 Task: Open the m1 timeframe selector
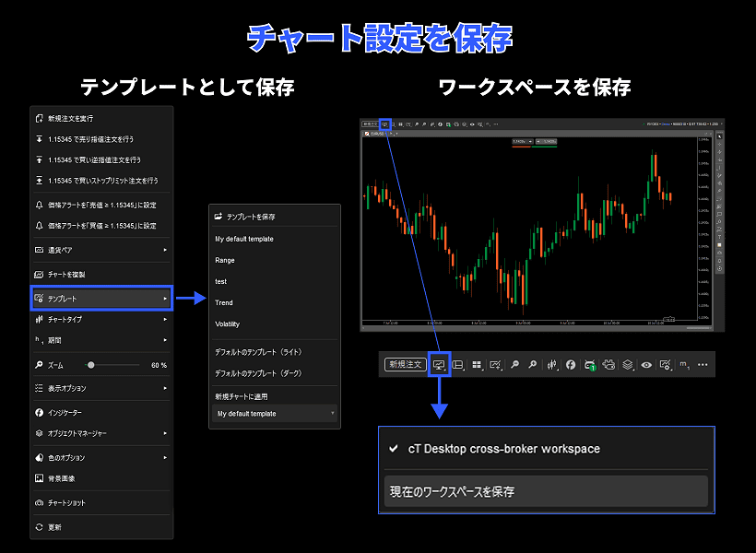coord(685,365)
